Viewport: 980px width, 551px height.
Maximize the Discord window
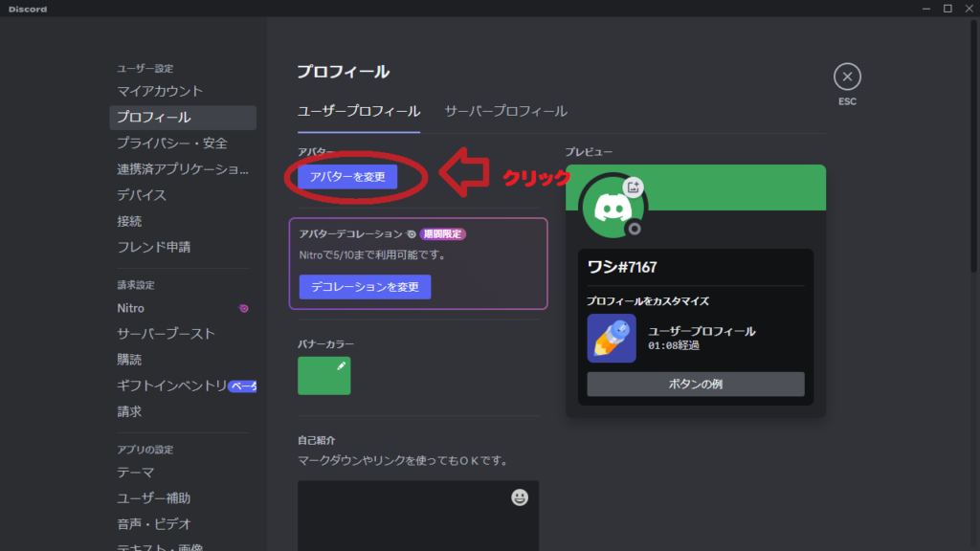947,9
